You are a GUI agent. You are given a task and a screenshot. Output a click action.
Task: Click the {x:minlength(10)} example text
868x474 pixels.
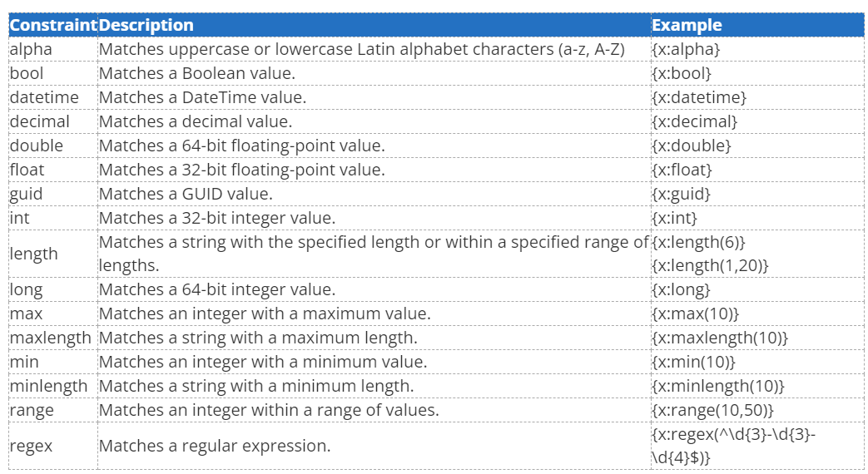tap(718, 386)
